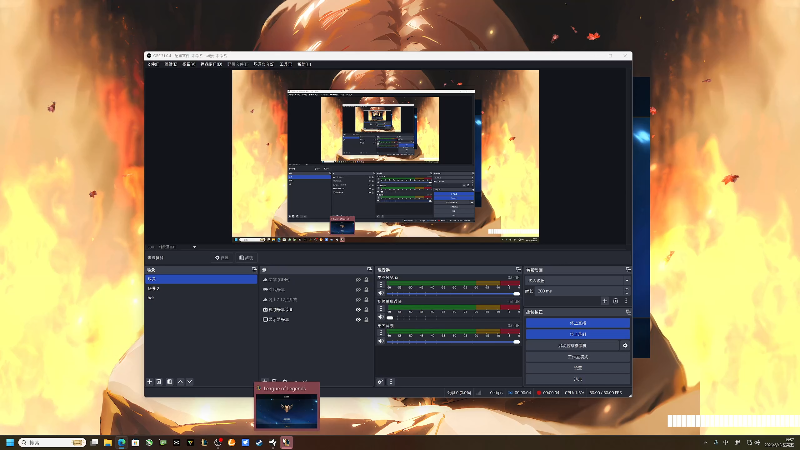Add a configurable transition with plus icon

[605, 301]
